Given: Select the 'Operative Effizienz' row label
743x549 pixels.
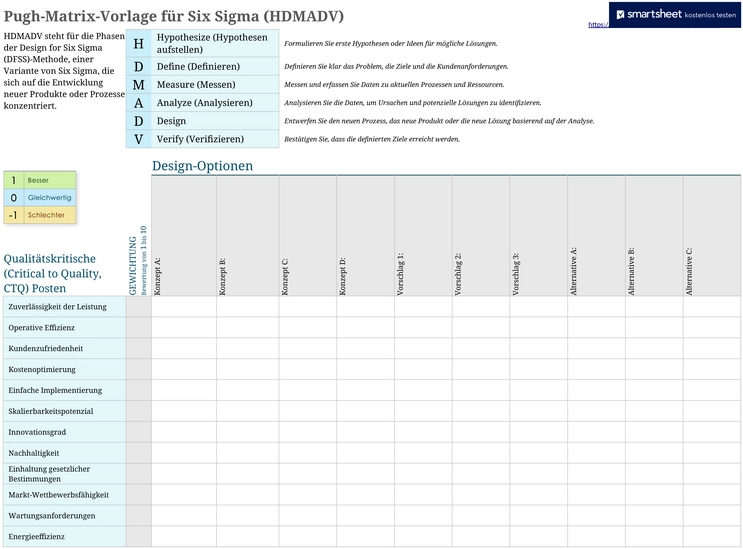Looking at the screenshot, I should pyautogui.click(x=64, y=328).
